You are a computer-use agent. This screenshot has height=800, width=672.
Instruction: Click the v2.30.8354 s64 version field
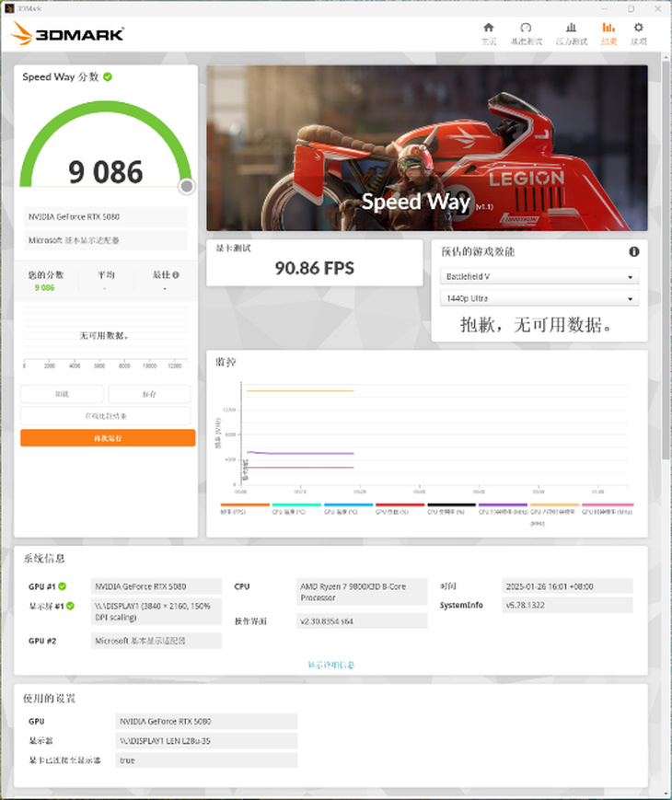pyautogui.click(x=362, y=620)
